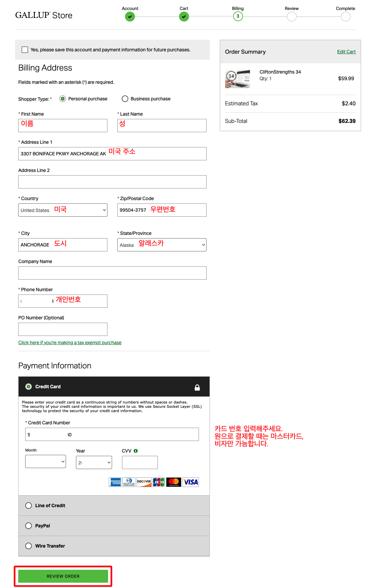Click the Discover card logo
The width and height of the screenshot is (371, 588).
tap(144, 482)
